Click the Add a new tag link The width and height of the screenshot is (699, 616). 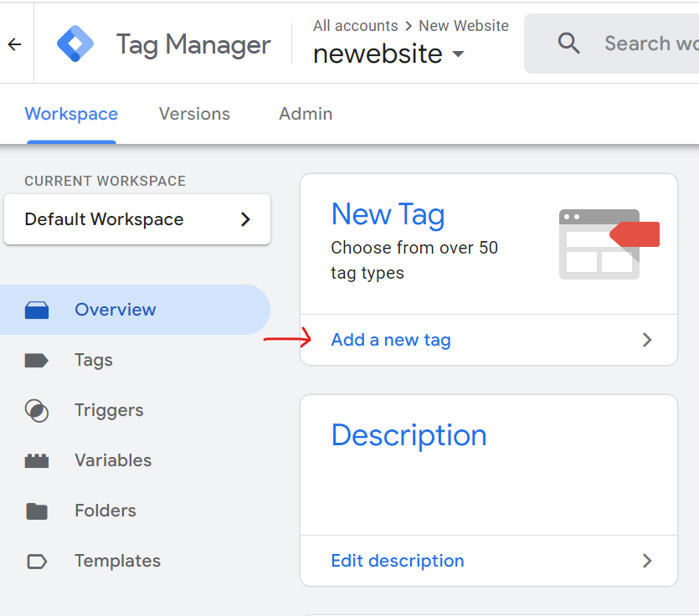(391, 340)
